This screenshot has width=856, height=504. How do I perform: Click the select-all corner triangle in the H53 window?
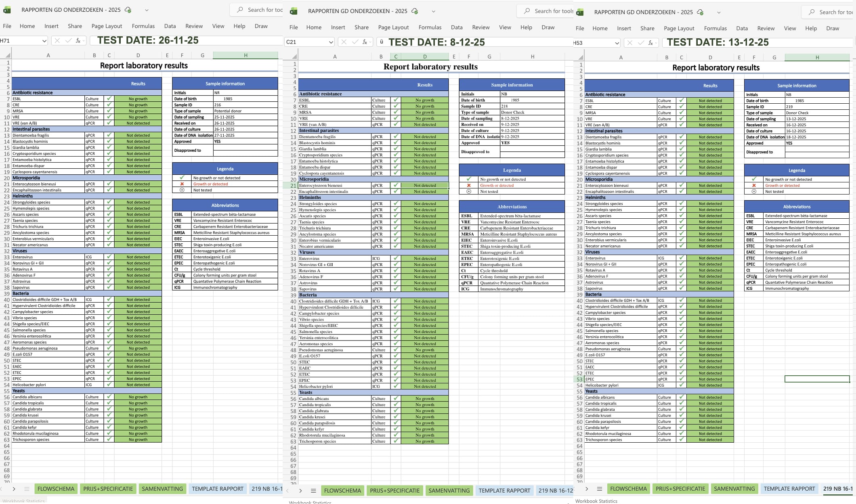point(580,57)
